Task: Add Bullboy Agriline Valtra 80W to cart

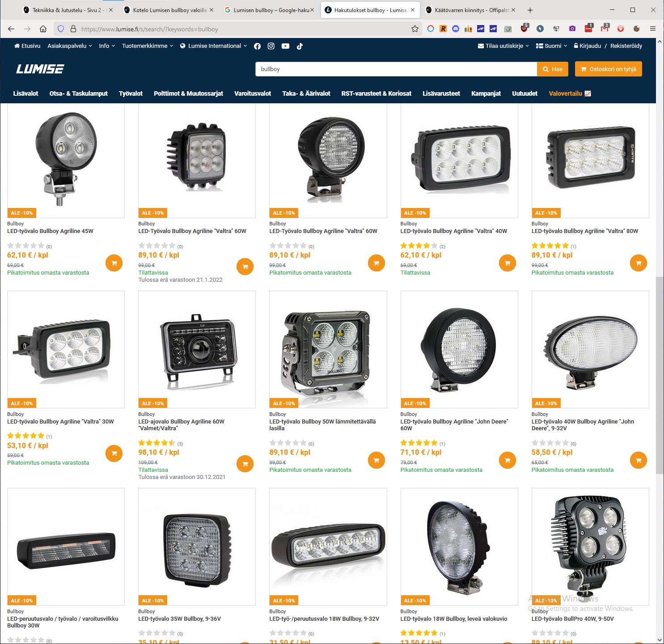Action: tap(639, 263)
